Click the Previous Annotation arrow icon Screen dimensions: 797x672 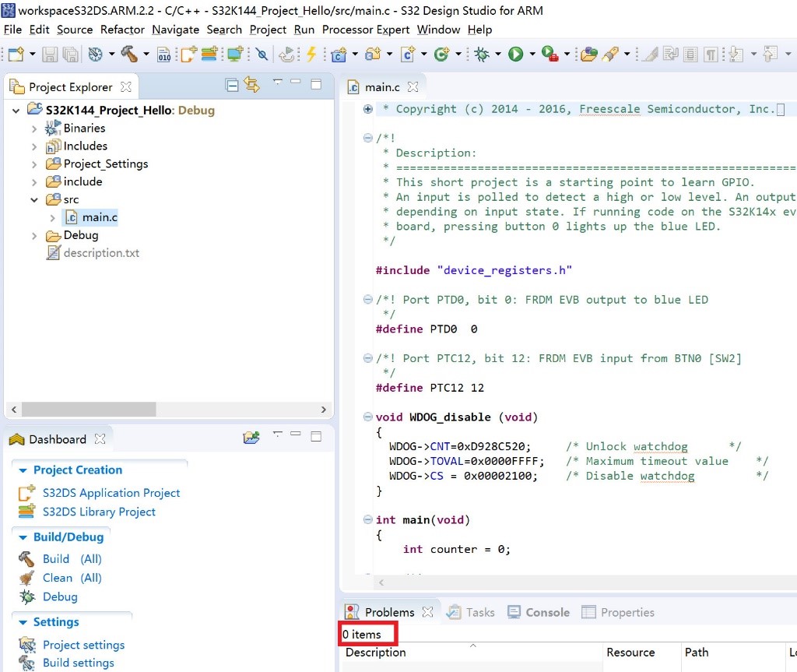point(771,54)
